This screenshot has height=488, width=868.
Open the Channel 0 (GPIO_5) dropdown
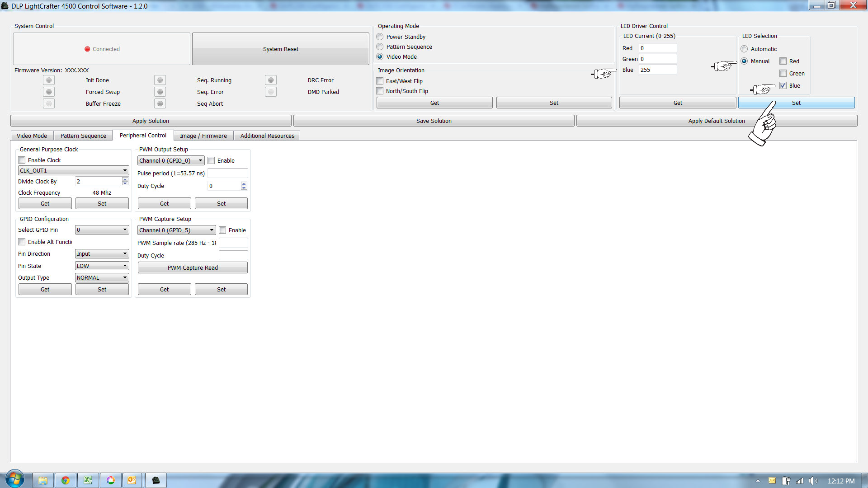point(176,230)
